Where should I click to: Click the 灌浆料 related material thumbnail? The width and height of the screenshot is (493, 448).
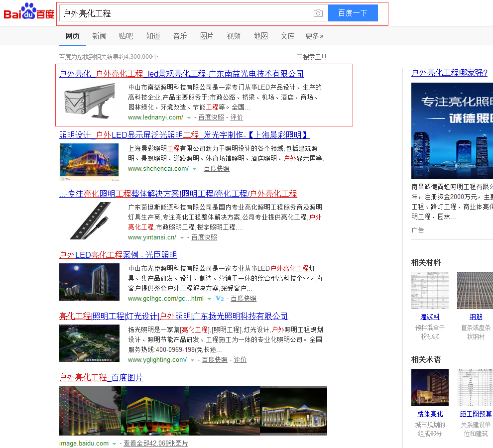(x=430, y=291)
